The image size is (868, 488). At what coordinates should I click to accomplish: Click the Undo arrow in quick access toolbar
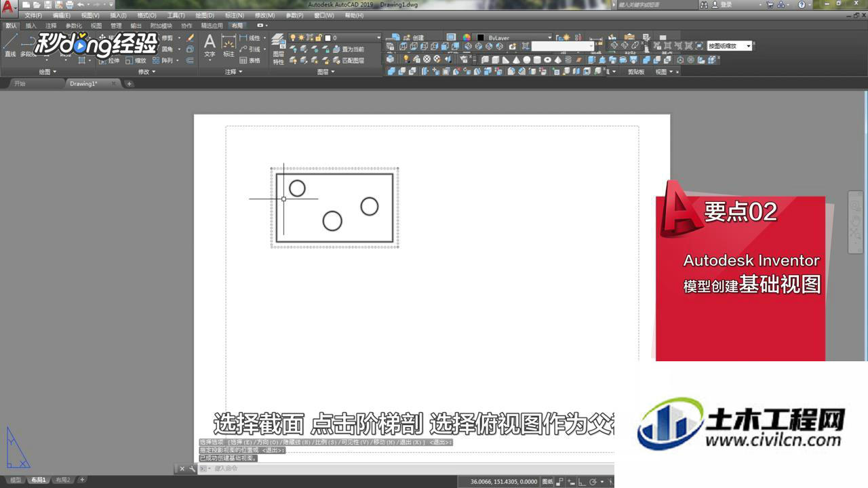pos(80,4)
